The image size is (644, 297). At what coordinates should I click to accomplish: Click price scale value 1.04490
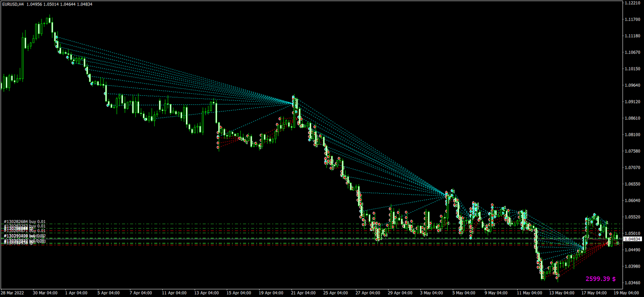pos(632,250)
